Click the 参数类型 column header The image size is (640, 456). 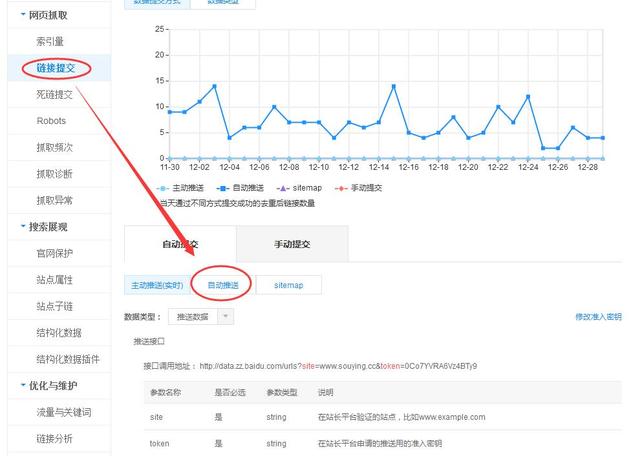pyautogui.click(x=282, y=392)
